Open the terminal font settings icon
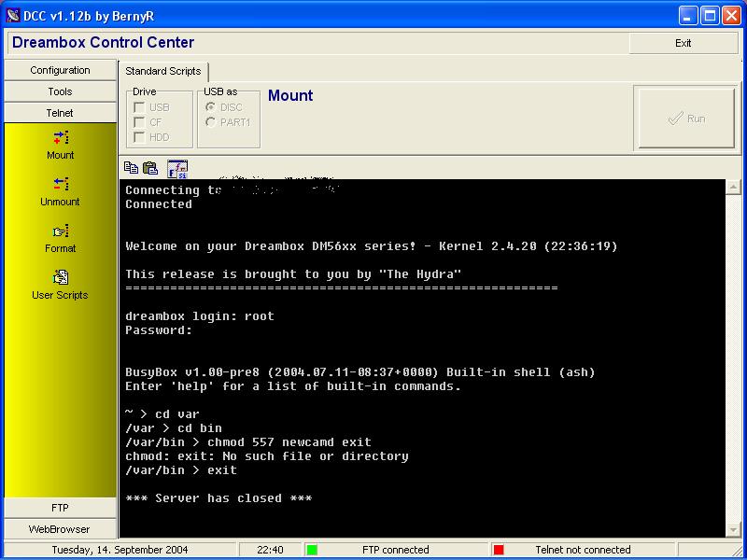Viewport: 747px width, 560px height. 177,169
